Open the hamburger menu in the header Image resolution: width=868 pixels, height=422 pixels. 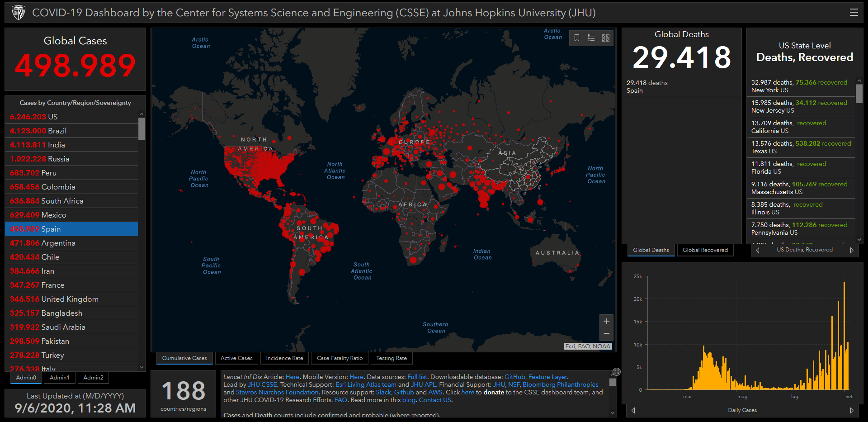tap(854, 13)
